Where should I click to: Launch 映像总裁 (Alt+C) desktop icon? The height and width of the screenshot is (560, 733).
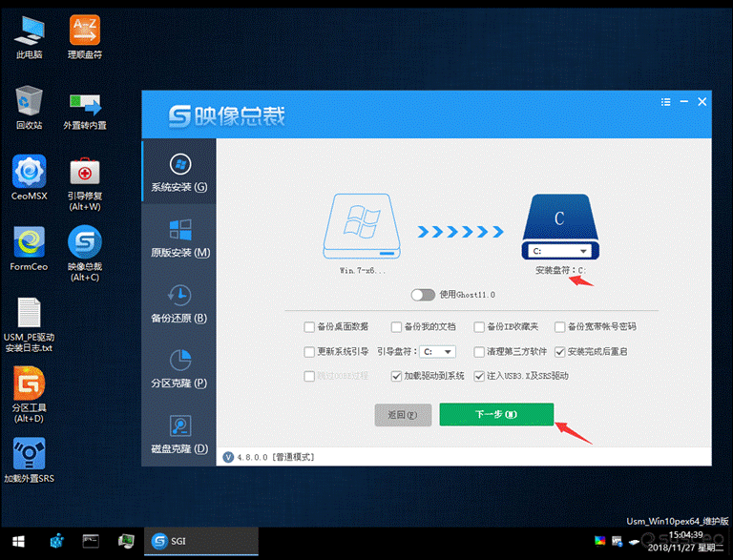click(85, 254)
